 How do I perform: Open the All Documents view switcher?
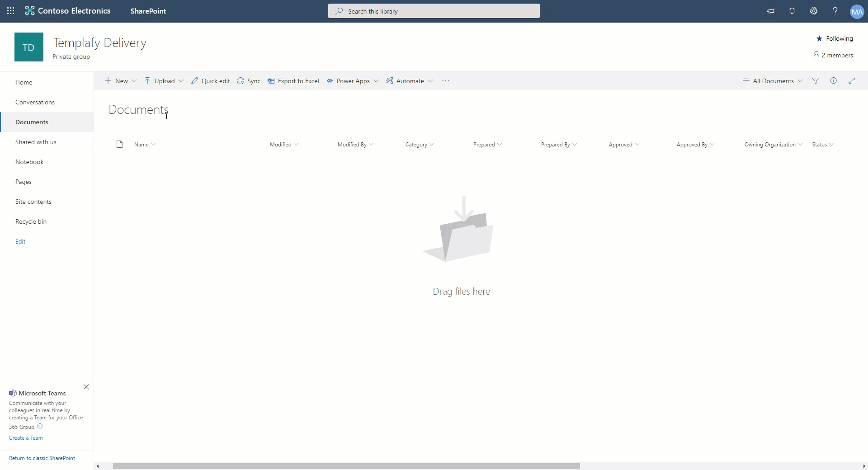773,81
